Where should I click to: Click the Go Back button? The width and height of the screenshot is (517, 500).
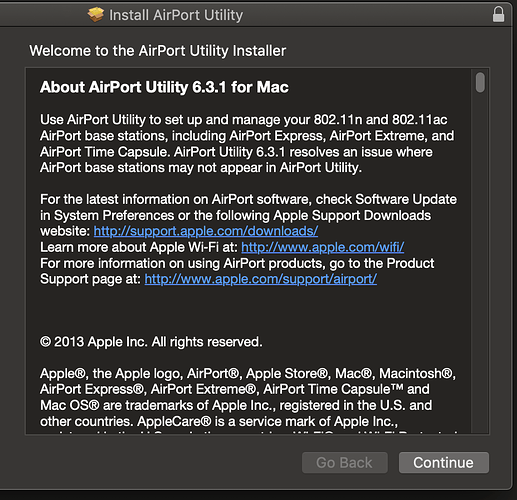(345, 463)
